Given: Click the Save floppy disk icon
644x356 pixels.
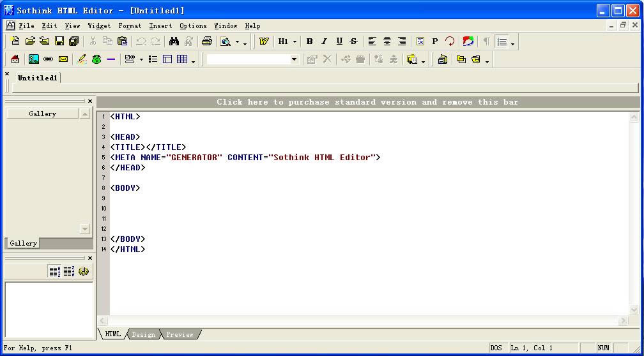Looking at the screenshot, I should (x=59, y=41).
